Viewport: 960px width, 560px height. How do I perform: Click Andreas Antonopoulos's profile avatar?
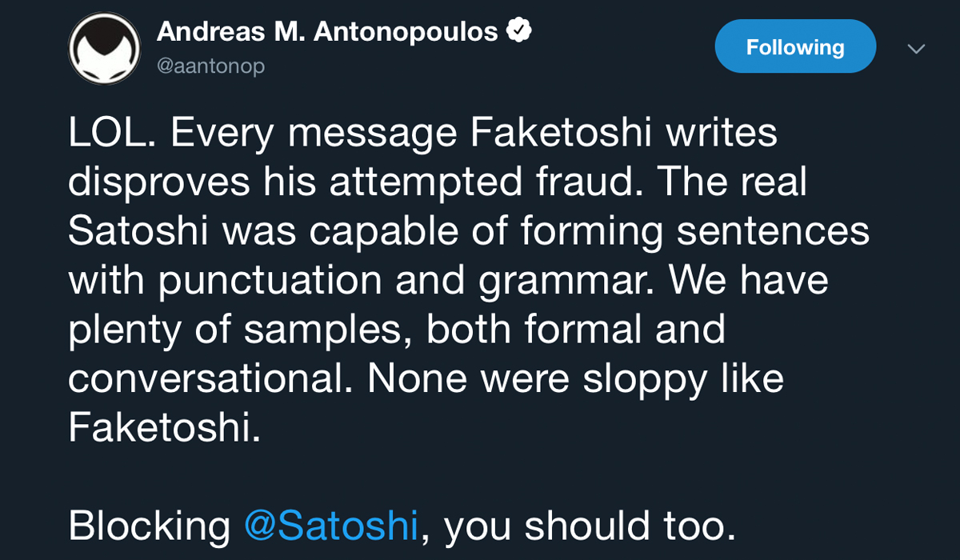tap(105, 50)
